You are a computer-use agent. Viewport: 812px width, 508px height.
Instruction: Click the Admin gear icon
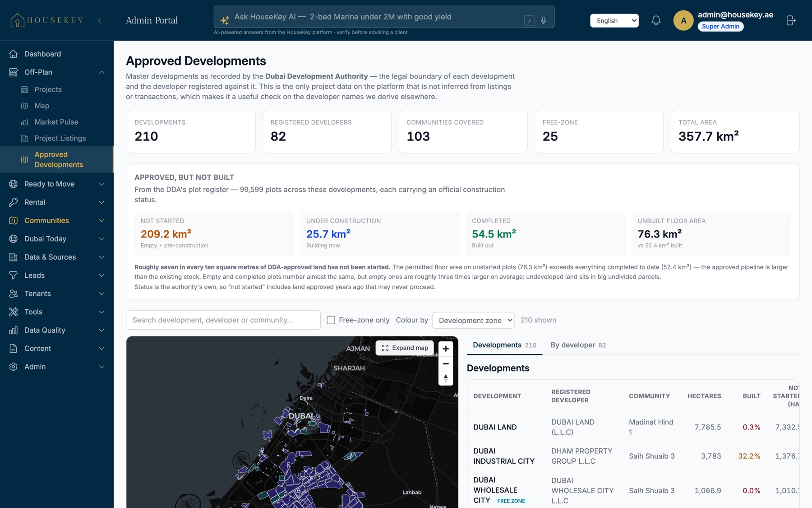tap(14, 367)
